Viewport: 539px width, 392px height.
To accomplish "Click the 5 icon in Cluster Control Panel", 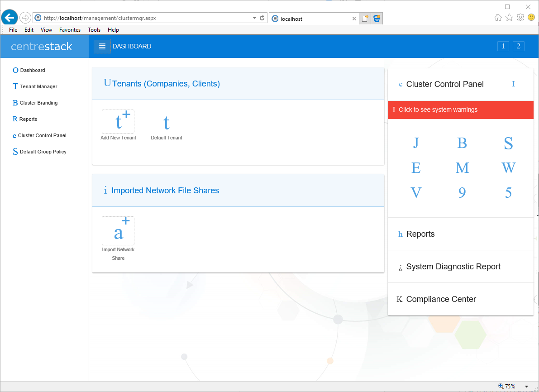I will tap(508, 192).
